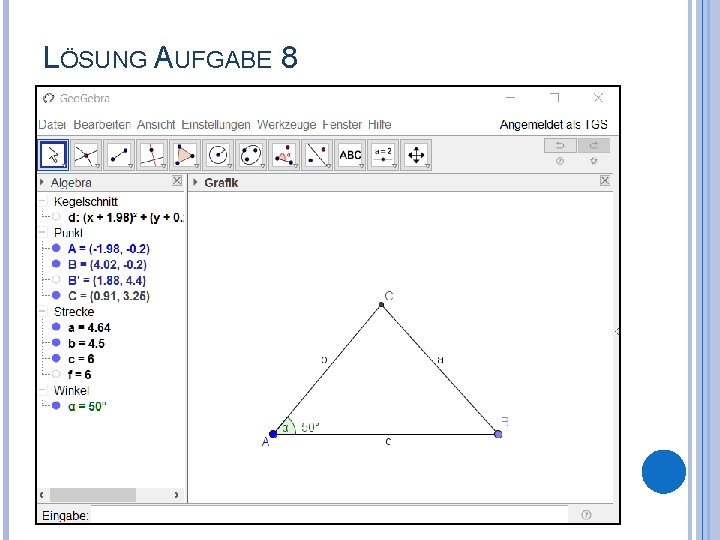The image size is (720, 540).
Task: Open the Polygon tool dropdown arrow
Action: pos(197,166)
